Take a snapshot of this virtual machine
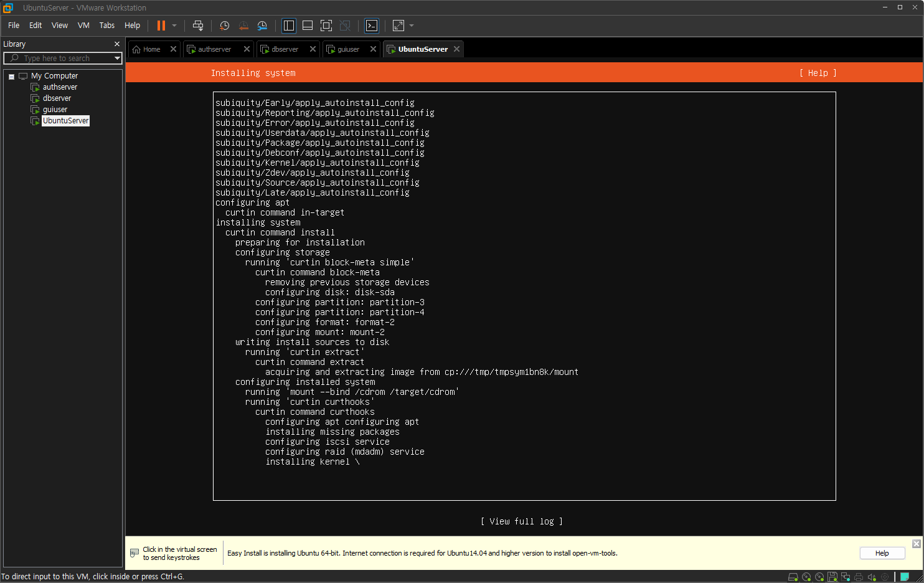 (x=225, y=26)
